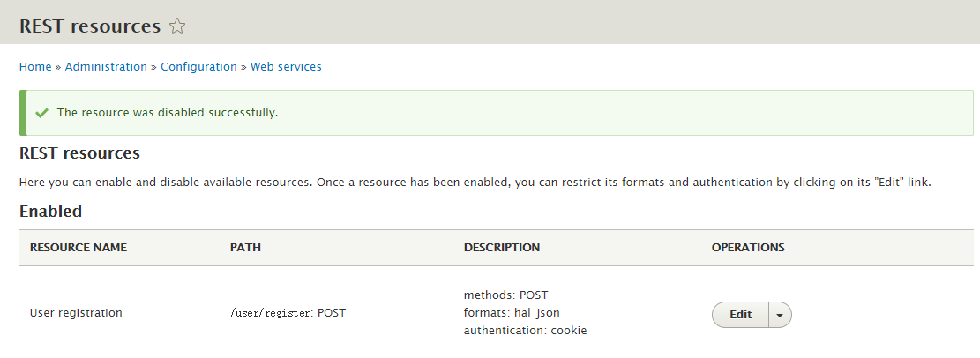Click the Enabled section heading

pyautogui.click(x=50, y=212)
